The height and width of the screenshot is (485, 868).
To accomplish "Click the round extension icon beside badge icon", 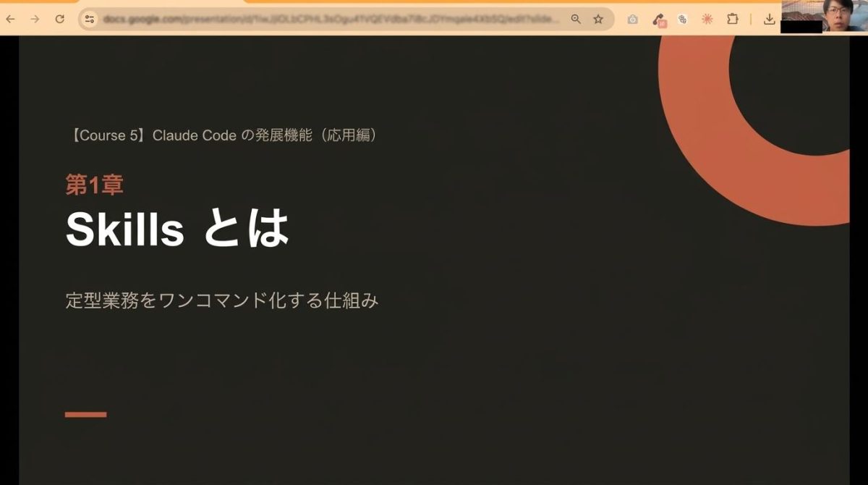I will tap(682, 20).
